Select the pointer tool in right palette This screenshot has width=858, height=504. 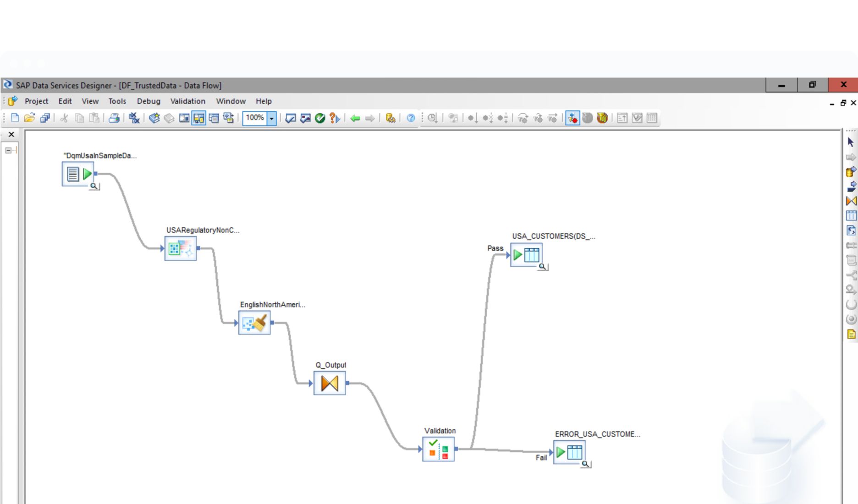[851, 142]
